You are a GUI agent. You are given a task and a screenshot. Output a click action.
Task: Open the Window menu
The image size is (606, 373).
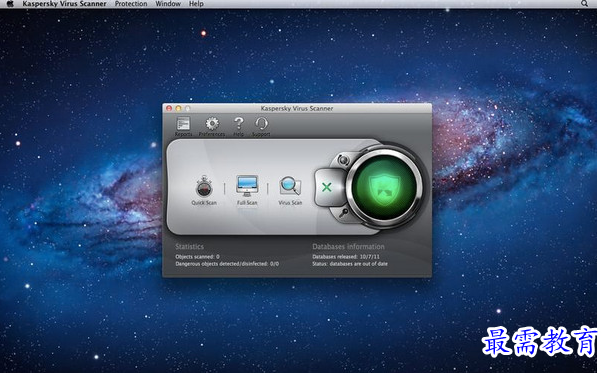tap(168, 4)
